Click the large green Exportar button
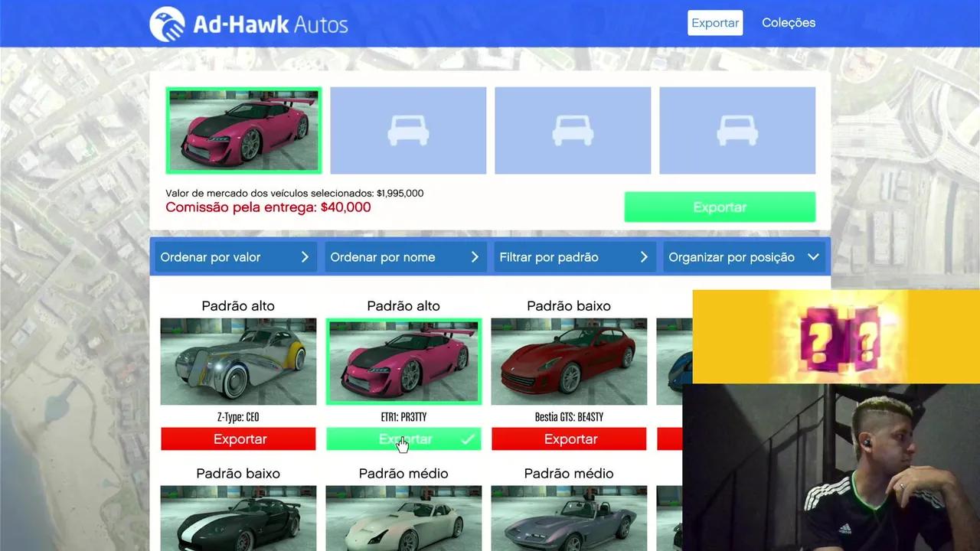The width and height of the screenshot is (980, 551). pos(720,207)
